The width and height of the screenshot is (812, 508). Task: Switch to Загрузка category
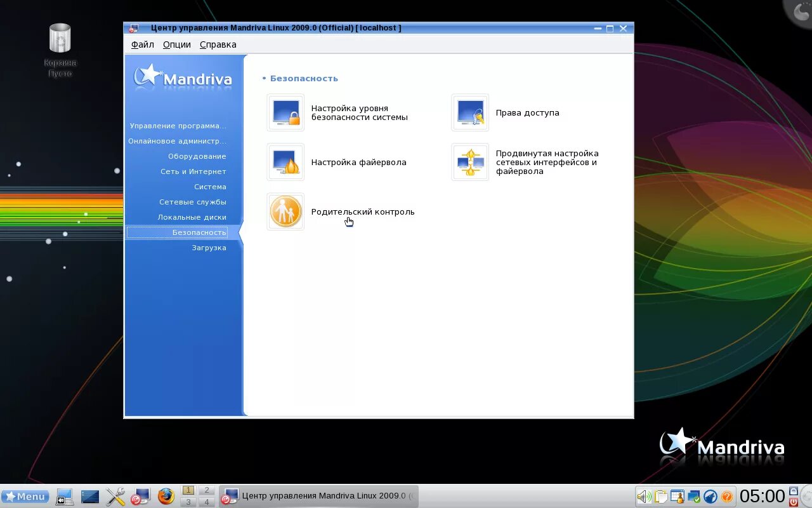point(209,248)
